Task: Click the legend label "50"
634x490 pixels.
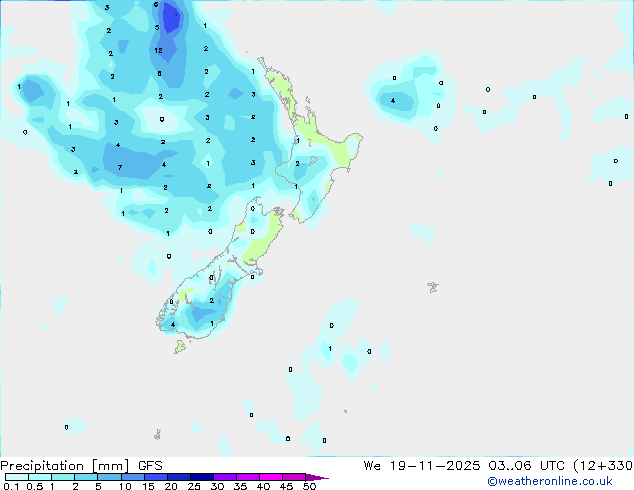Action: [309, 486]
